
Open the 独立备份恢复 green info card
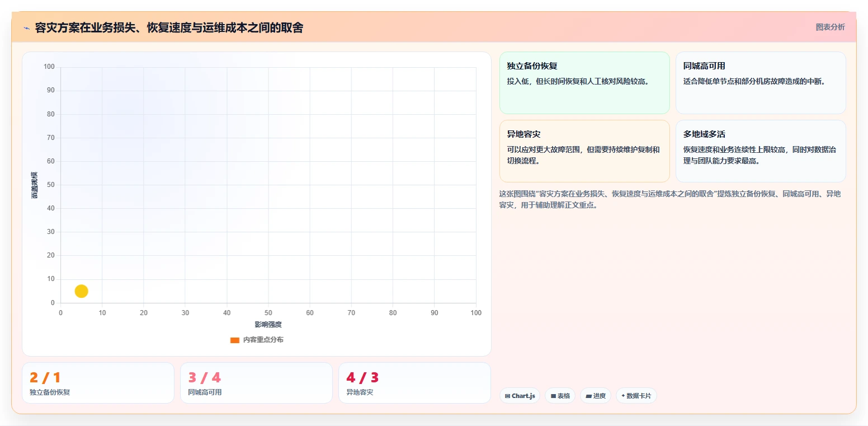584,83
